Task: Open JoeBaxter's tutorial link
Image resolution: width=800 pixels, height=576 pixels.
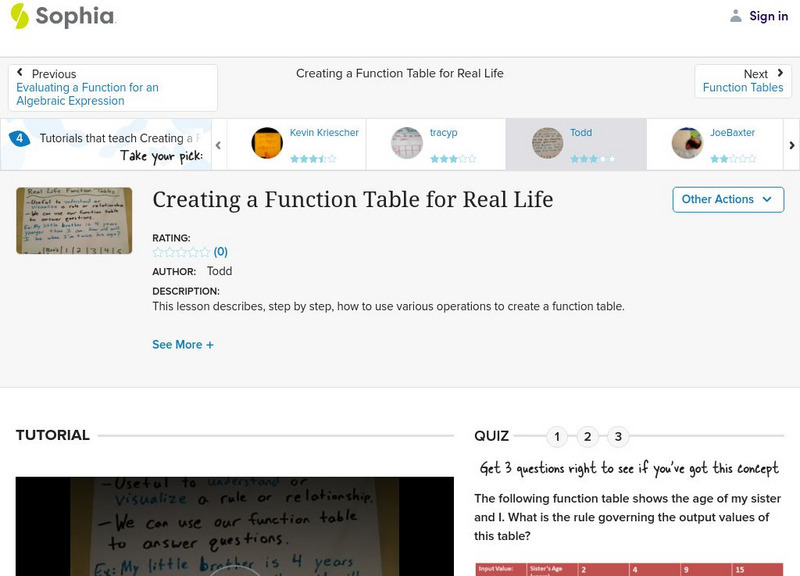Action: [732, 133]
